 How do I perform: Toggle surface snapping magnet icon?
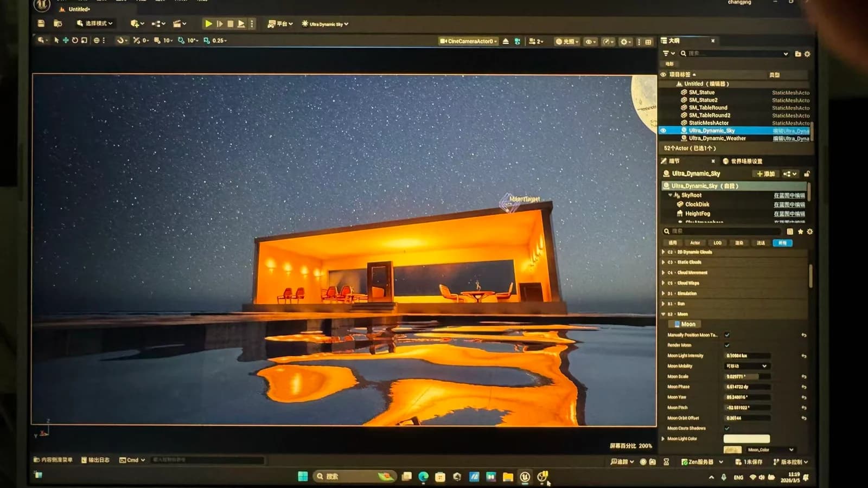tap(122, 41)
